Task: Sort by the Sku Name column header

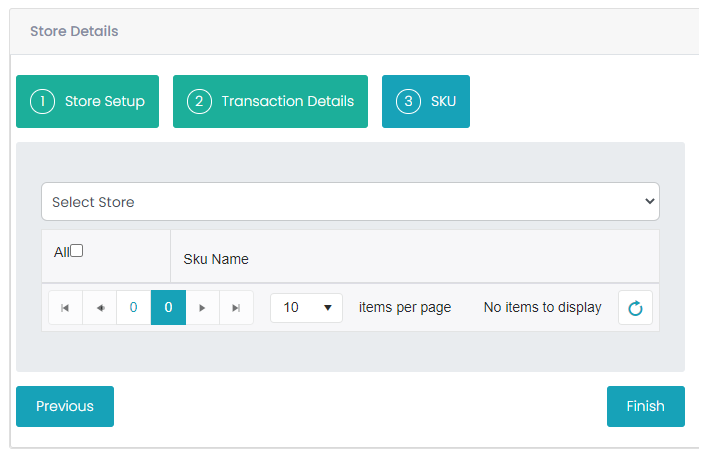Action: coord(216,259)
